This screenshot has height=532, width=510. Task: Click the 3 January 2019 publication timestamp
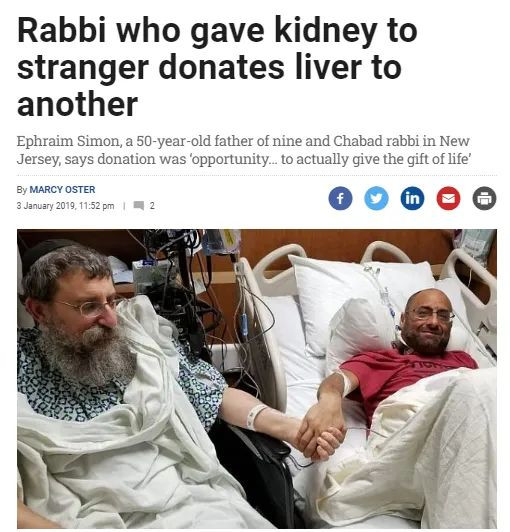(x=65, y=206)
